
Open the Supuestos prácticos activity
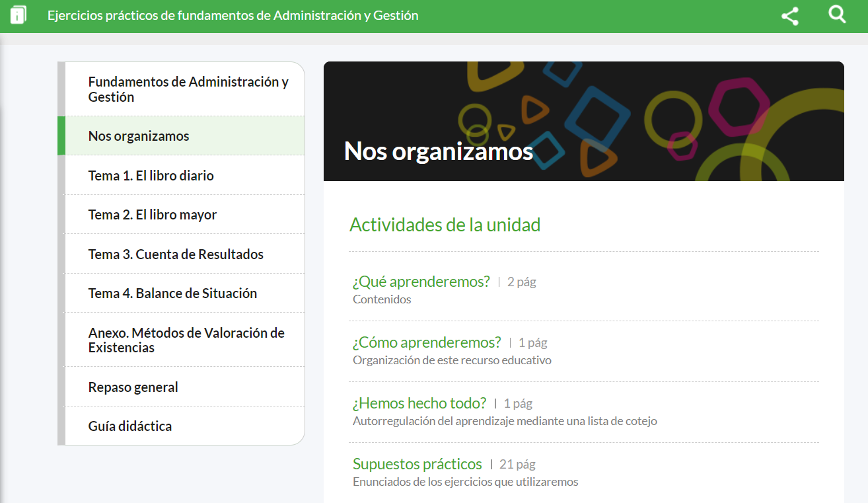[417, 463]
